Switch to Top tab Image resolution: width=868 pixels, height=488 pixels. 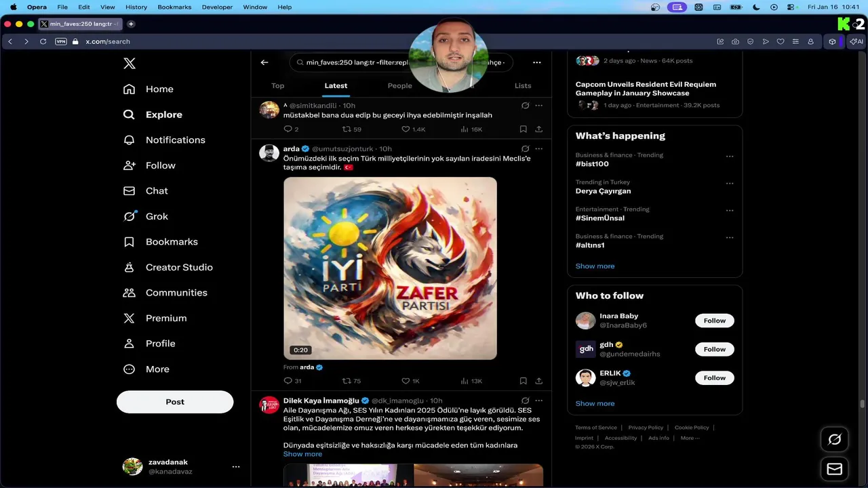coord(277,85)
